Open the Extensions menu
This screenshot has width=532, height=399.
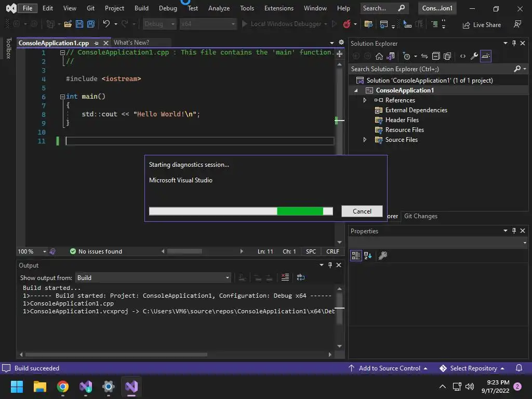click(x=279, y=8)
